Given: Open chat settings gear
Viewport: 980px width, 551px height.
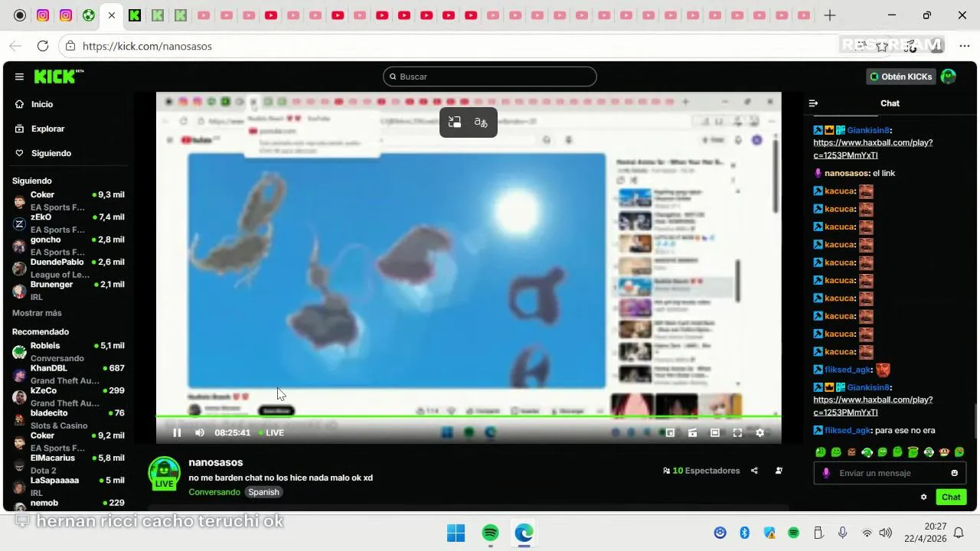Looking at the screenshot, I should (923, 497).
